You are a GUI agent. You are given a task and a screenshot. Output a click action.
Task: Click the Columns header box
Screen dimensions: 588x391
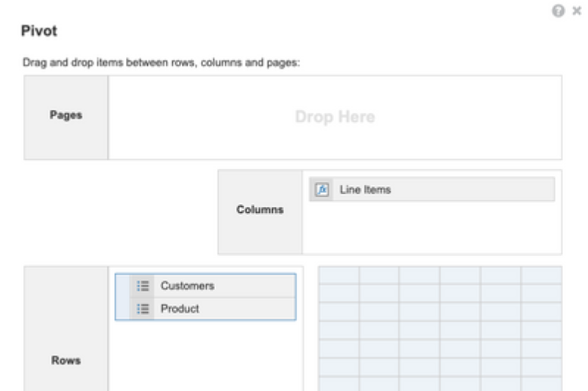pos(260,211)
